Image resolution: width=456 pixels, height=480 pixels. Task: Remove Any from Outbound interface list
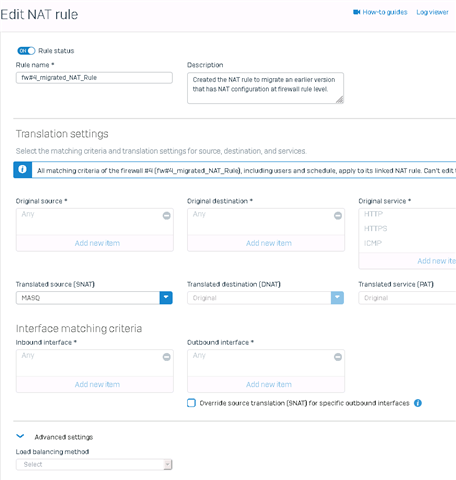coord(338,357)
